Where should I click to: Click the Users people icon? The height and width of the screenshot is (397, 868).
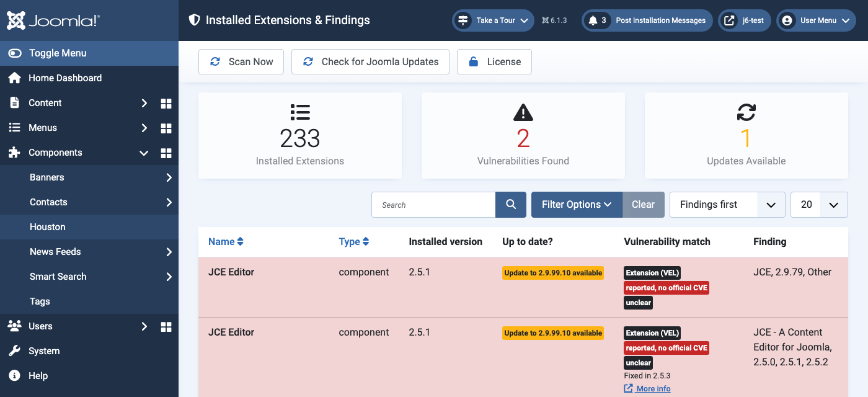(x=14, y=326)
